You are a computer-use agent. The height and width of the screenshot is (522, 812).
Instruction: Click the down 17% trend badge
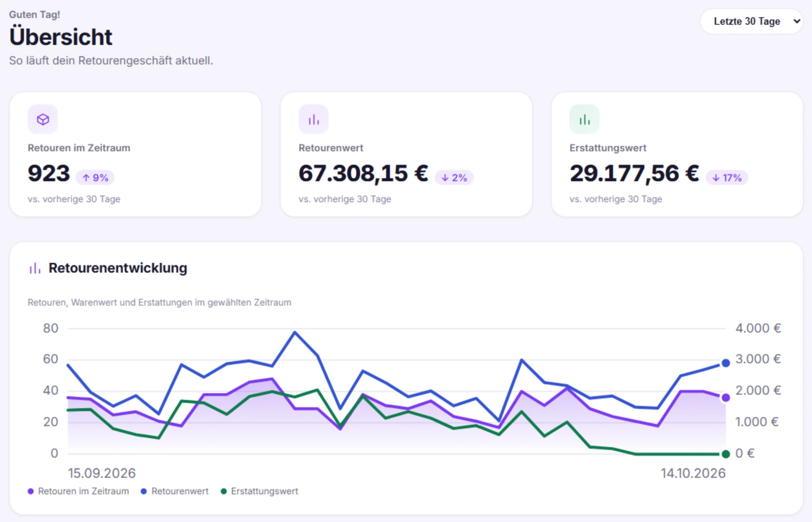tap(727, 177)
